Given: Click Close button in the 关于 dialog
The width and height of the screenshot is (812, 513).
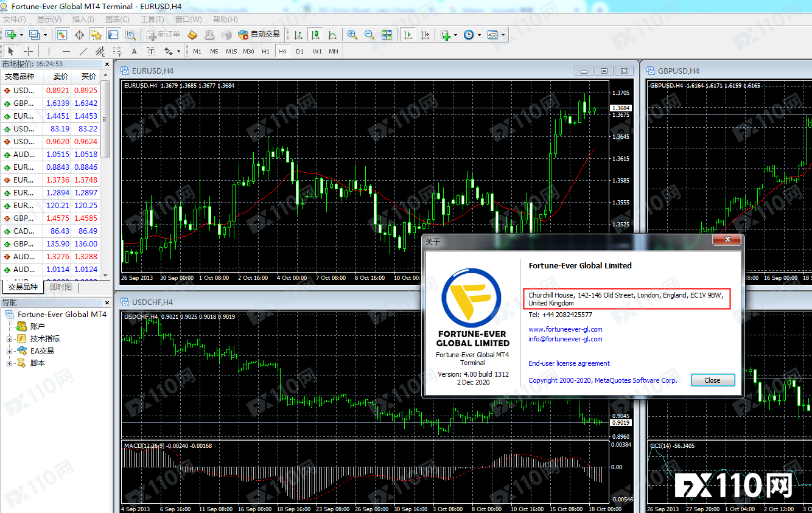Looking at the screenshot, I should pyautogui.click(x=713, y=380).
